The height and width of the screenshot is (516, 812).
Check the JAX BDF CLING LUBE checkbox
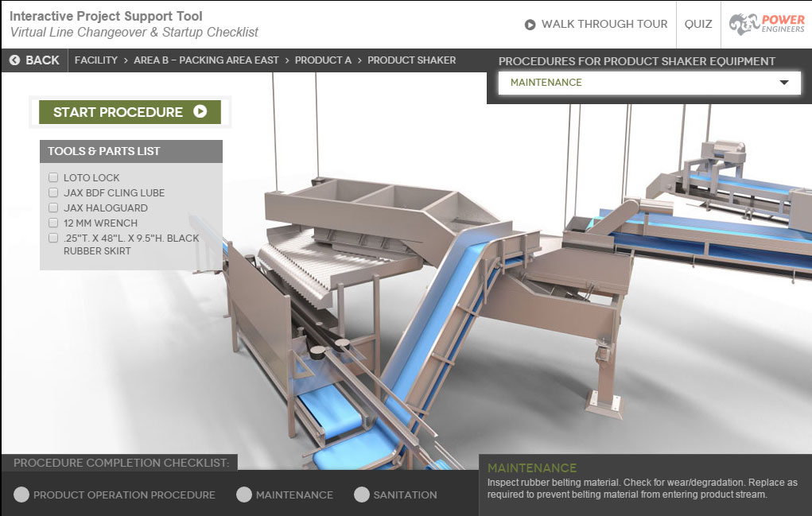(x=53, y=192)
